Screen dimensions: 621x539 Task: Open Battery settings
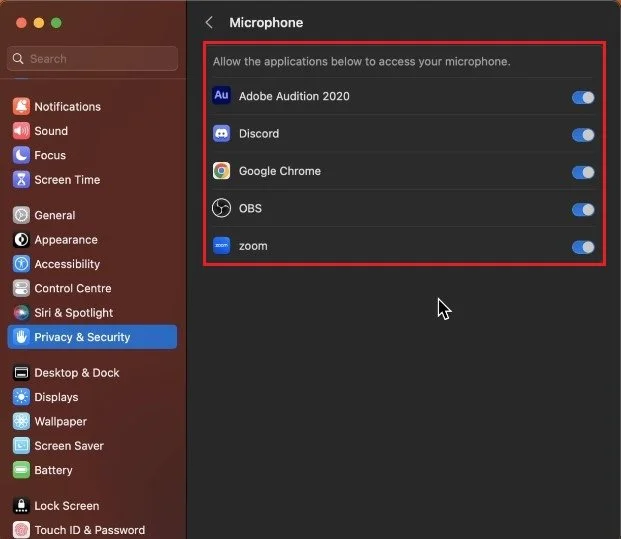click(92, 470)
